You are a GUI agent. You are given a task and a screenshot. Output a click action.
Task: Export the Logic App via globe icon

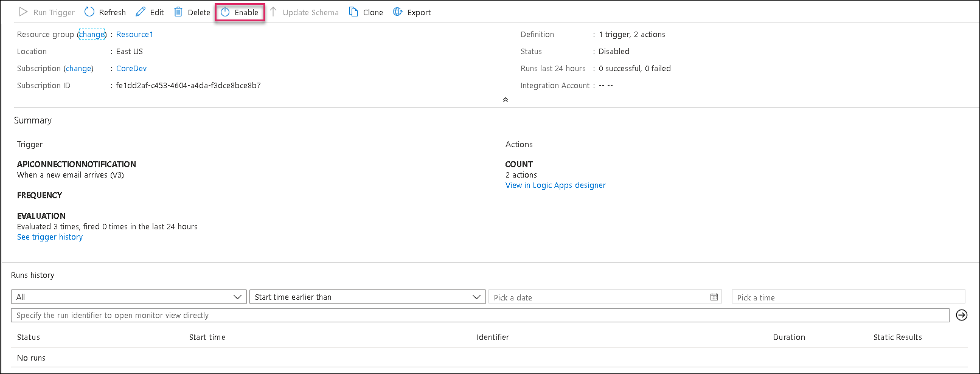click(398, 12)
